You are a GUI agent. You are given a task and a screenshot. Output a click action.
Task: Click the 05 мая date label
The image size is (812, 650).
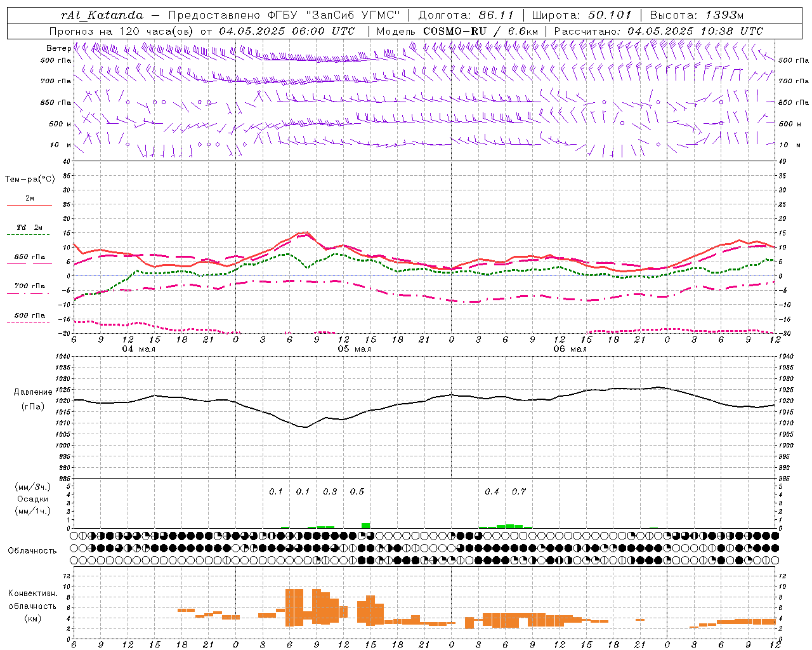354,349
